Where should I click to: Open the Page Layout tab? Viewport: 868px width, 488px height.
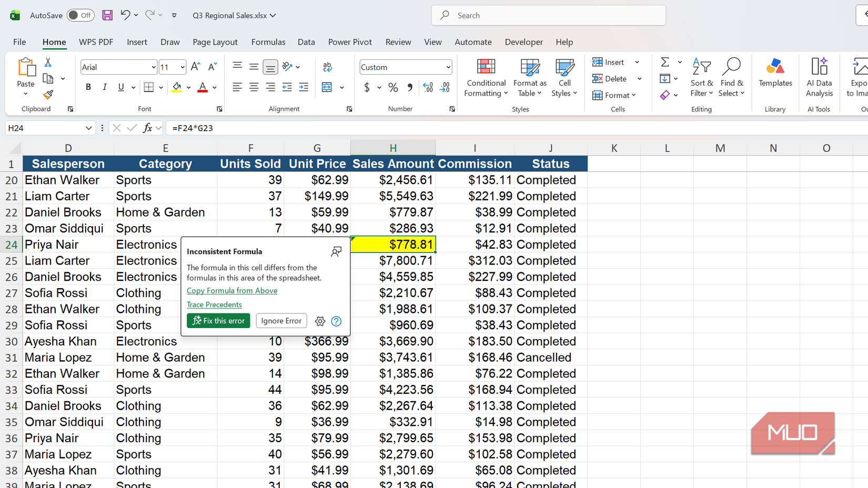tap(215, 42)
